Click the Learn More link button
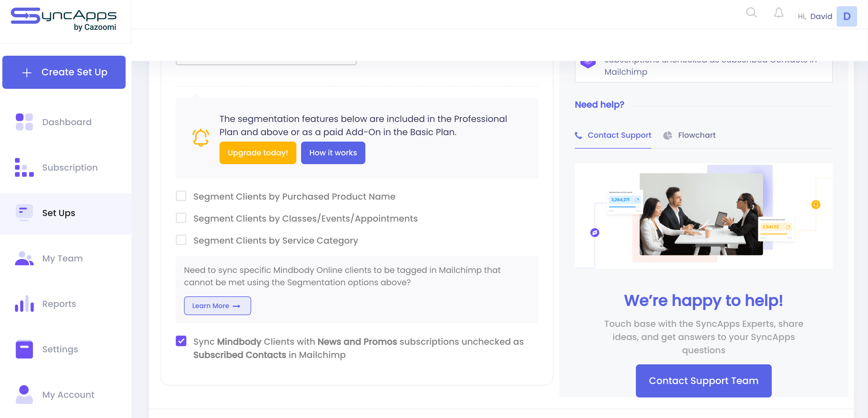868x418 pixels. point(217,306)
